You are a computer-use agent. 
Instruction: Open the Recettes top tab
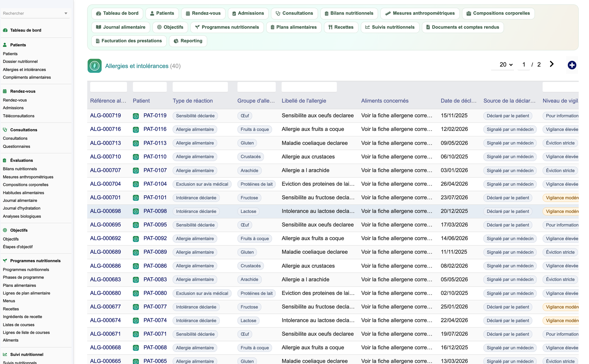click(x=341, y=27)
